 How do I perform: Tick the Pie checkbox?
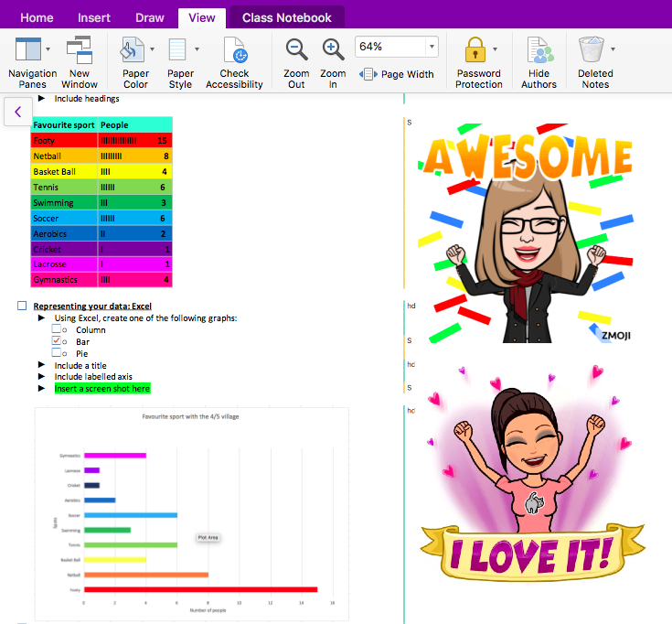[x=56, y=352]
